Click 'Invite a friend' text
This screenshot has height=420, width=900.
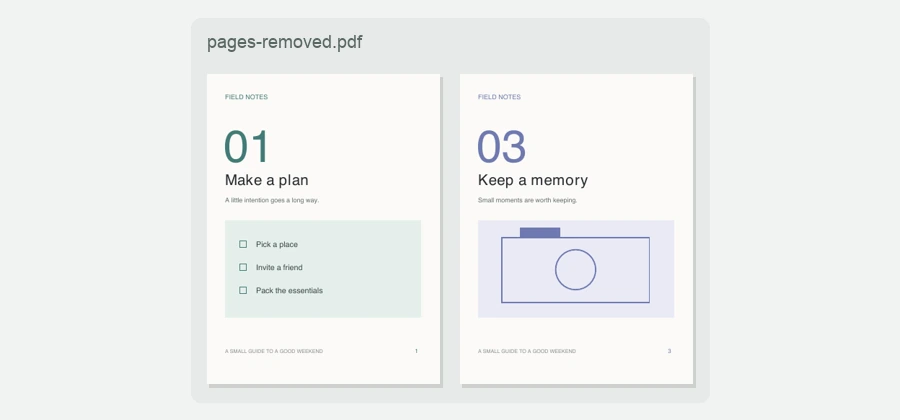[x=279, y=267]
